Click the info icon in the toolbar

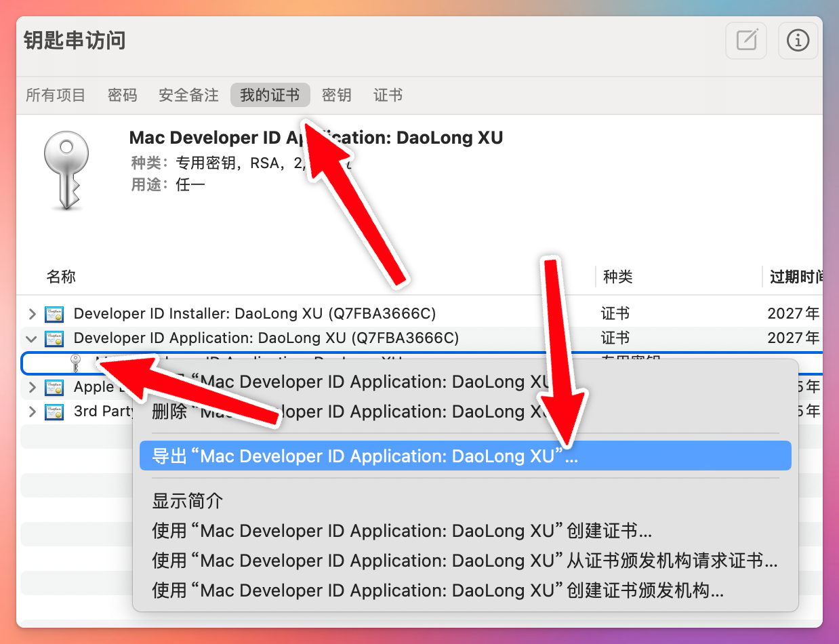click(798, 41)
